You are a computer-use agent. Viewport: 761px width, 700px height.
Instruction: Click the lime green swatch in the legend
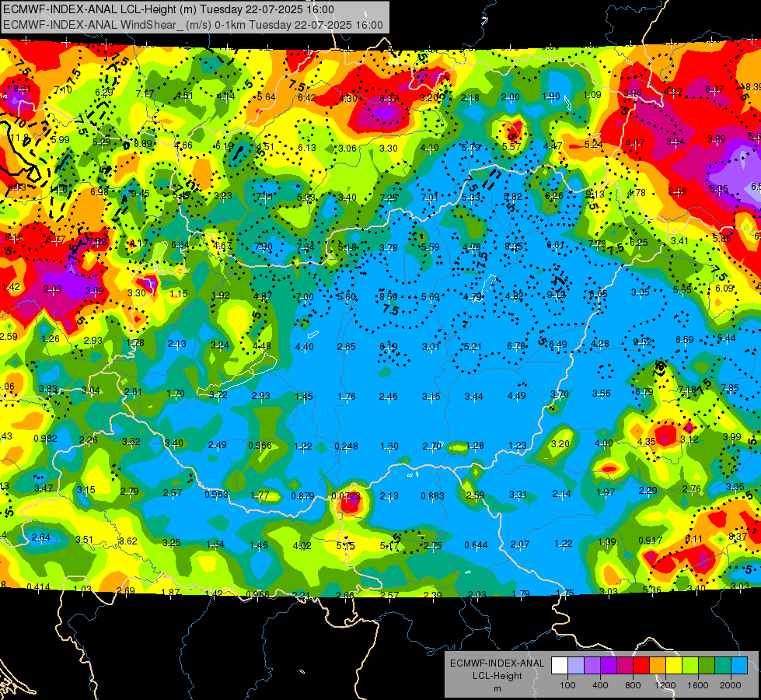tap(690, 666)
